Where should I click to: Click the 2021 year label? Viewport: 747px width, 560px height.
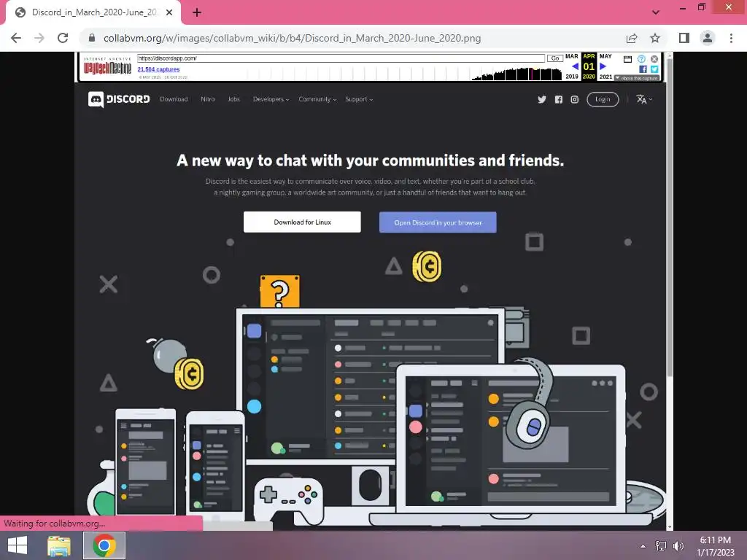click(x=606, y=77)
